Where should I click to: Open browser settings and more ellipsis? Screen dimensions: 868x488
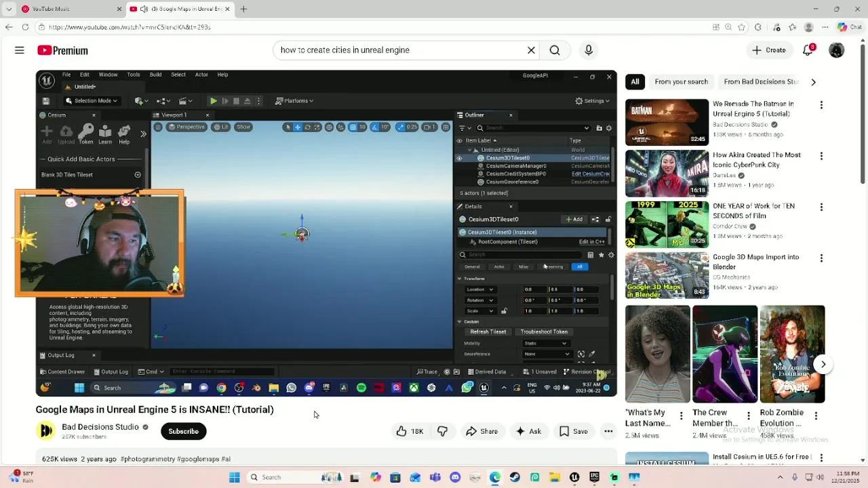pyautogui.click(x=825, y=27)
